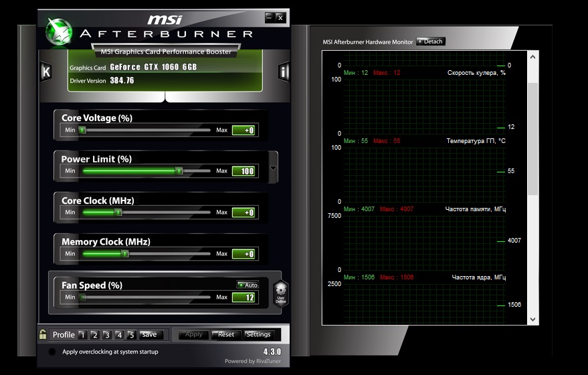Click the green Afterburner logo icon
This screenshot has width=588, height=375.
58,32
